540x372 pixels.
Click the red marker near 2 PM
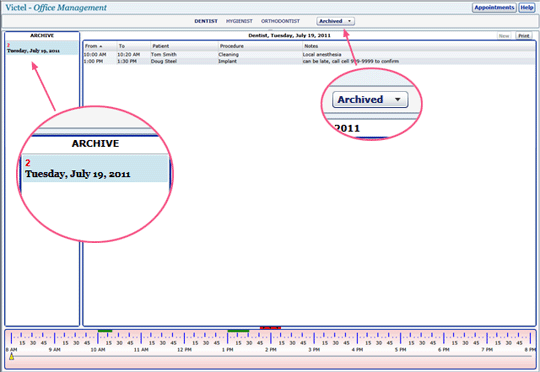[270, 328]
